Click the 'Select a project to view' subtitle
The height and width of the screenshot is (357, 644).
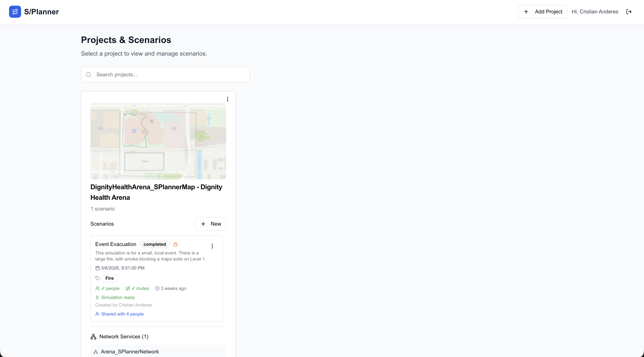coord(144,54)
